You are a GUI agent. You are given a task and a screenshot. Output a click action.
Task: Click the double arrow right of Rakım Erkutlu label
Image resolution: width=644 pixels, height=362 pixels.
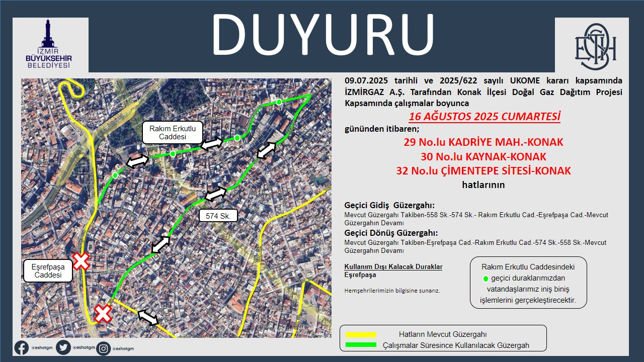(212, 143)
